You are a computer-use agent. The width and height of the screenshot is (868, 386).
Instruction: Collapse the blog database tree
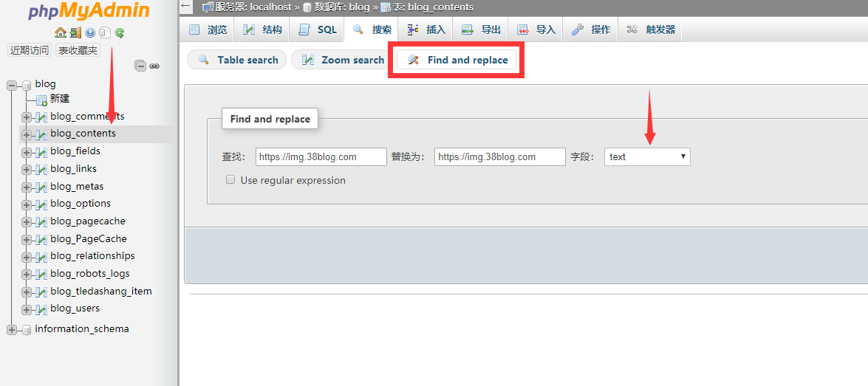pos(12,85)
